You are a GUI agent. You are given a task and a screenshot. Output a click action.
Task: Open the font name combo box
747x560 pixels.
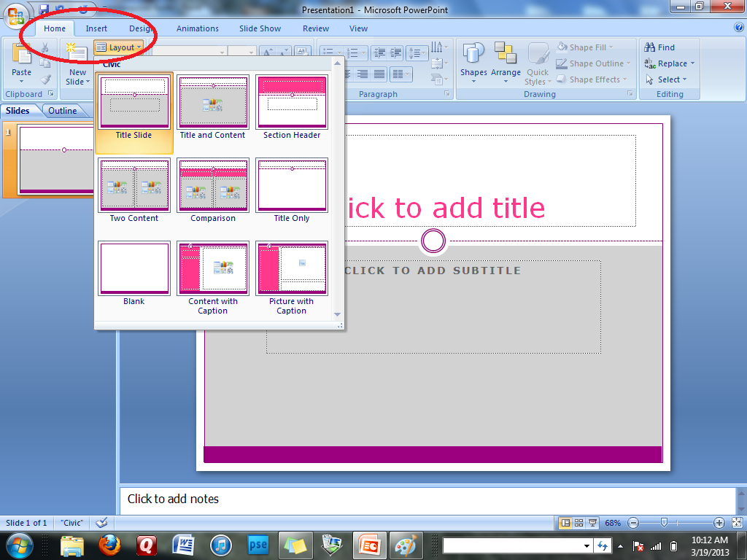point(189,52)
